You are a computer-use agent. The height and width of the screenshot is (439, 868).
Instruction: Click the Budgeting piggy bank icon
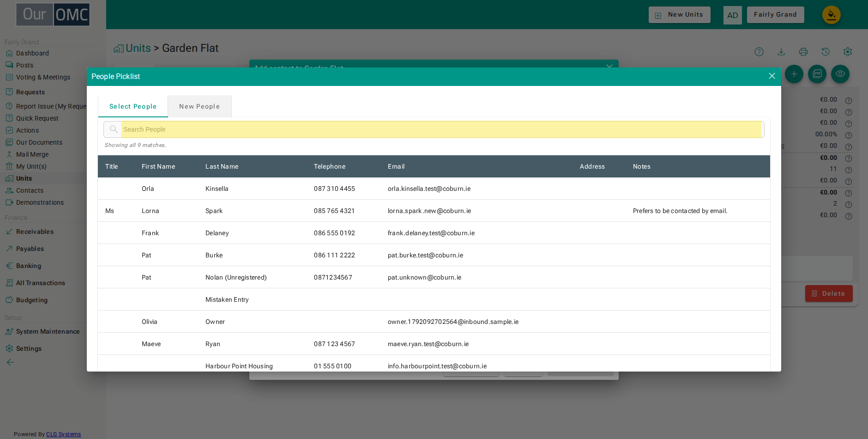pos(9,300)
